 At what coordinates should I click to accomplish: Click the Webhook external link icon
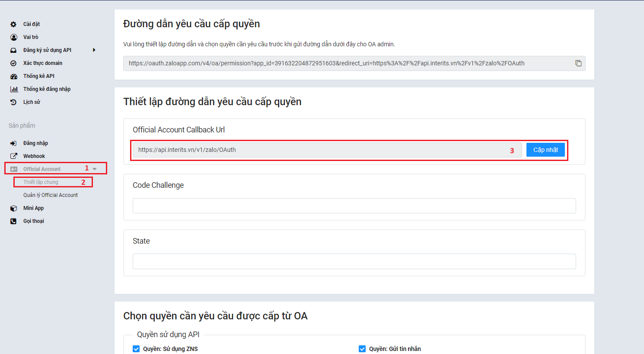[x=13, y=156]
